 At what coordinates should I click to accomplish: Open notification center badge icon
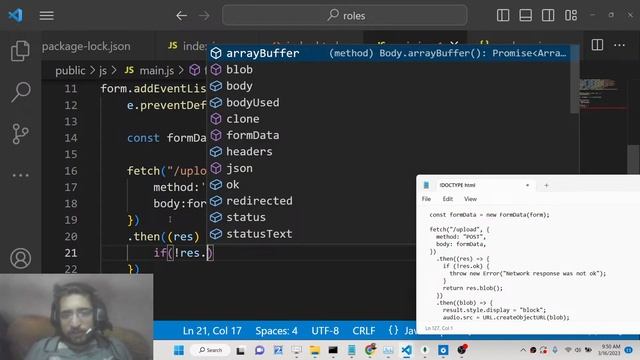tap(629, 350)
